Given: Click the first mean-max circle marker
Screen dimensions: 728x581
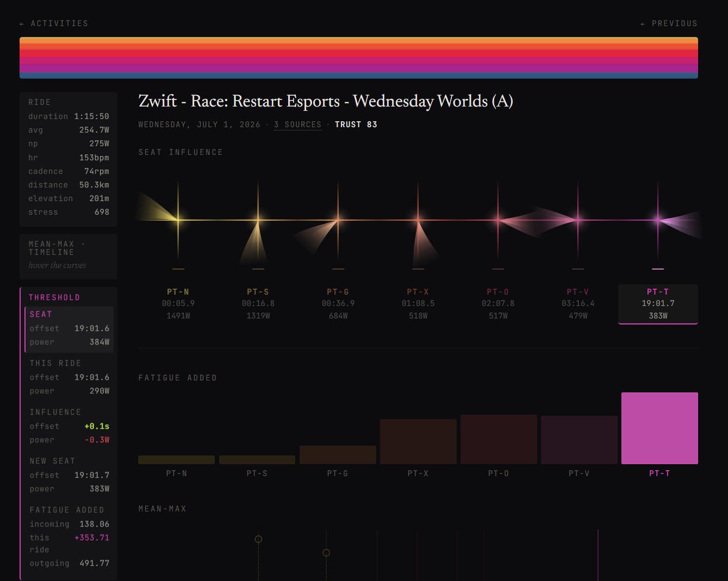Looking at the screenshot, I should 258,539.
